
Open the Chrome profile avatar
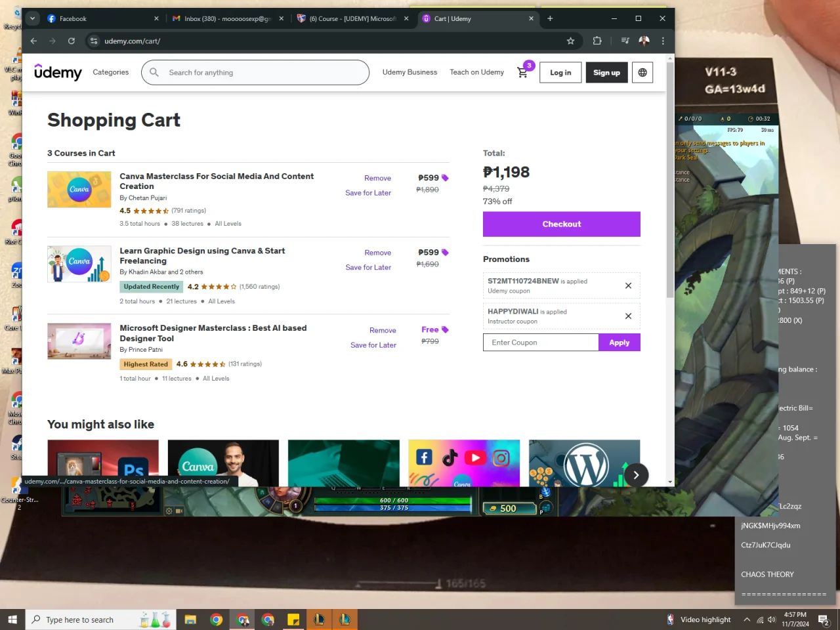coord(644,41)
